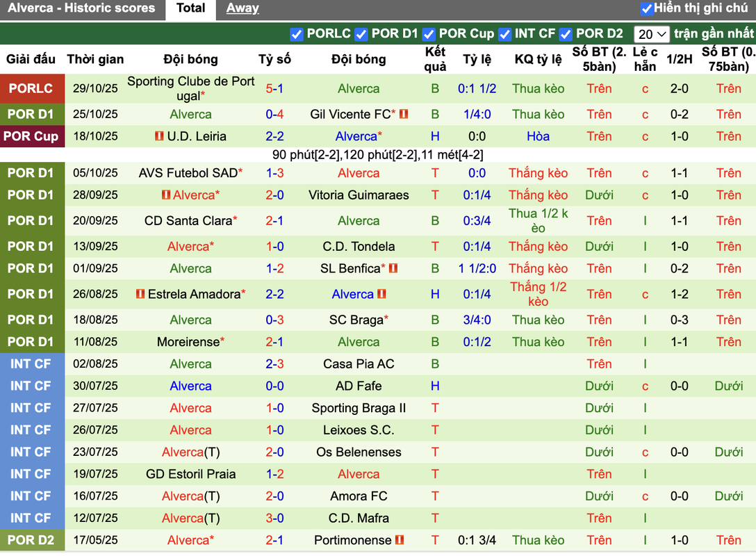Click the 5-1 score link
756x556 pixels.
tap(275, 89)
